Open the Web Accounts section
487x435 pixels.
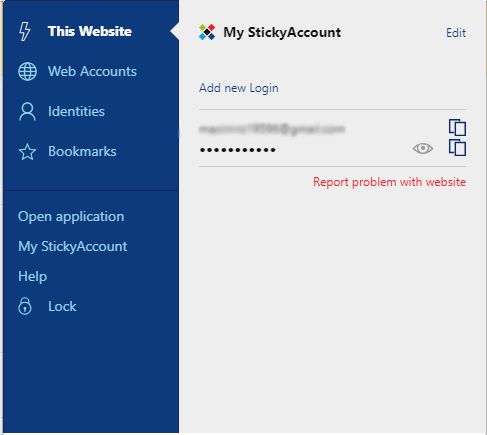coord(92,71)
